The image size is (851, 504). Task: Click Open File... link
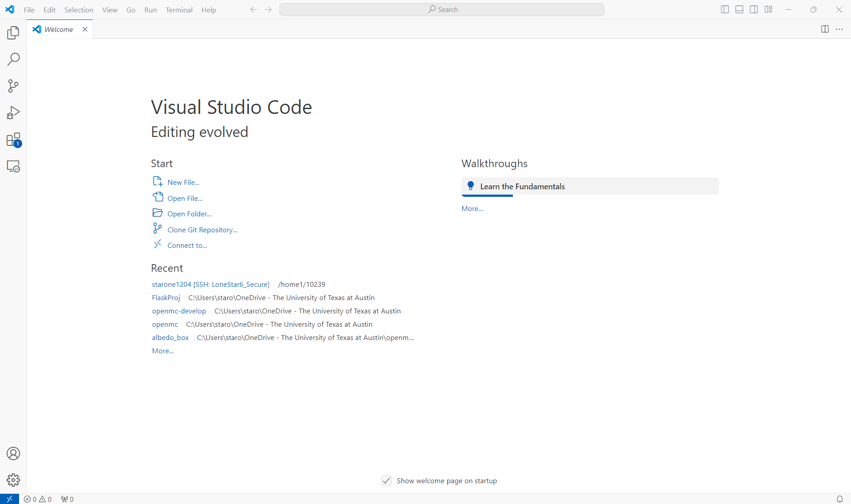click(x=185, y=198)
